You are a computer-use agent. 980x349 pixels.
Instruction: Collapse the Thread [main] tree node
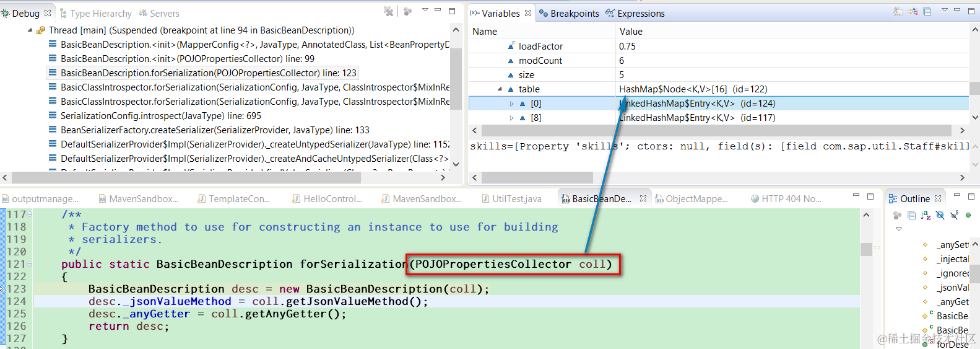point(30,30)
